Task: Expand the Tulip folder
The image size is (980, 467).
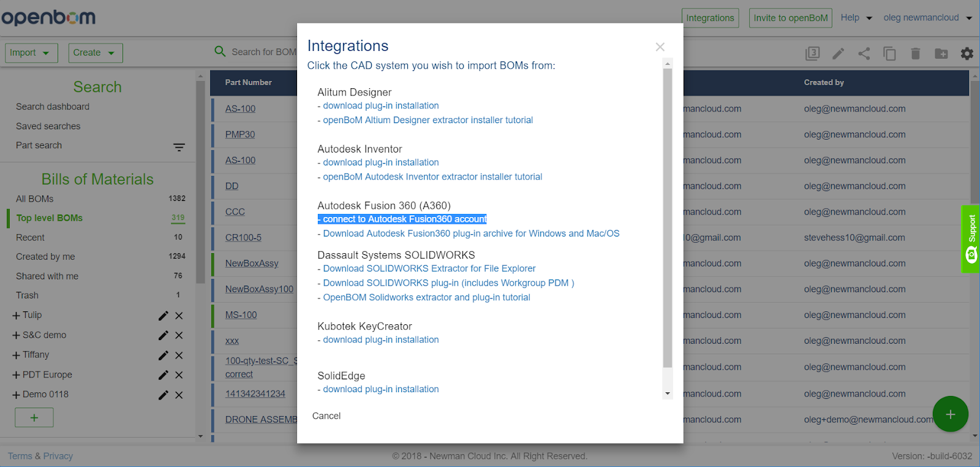Action: click(x=16, y=316)
